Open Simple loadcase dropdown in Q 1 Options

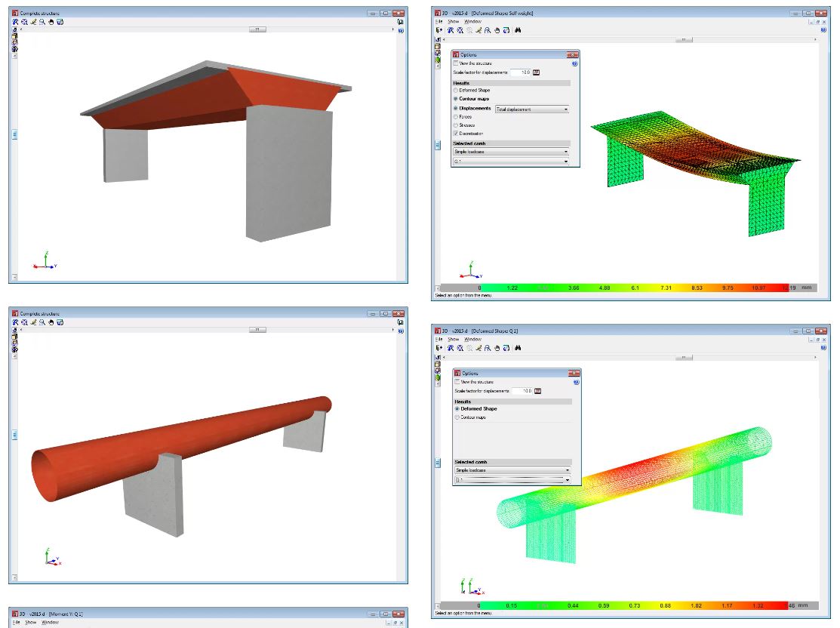pyautogui.click(x=512, y=470)
